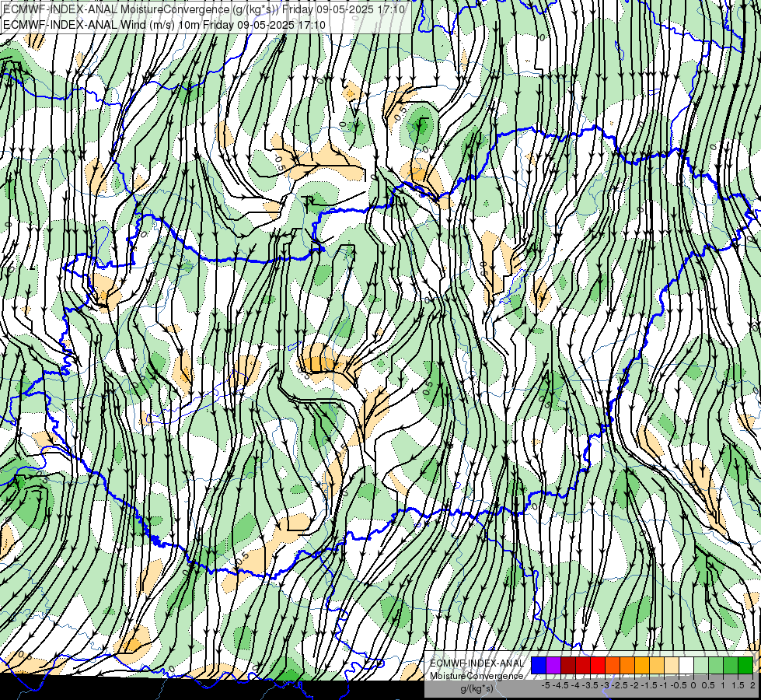Viewport: 761px width, 700px height.
Task: Click the legend swatch between -1 and -0.5
Action: coord(671,665)
